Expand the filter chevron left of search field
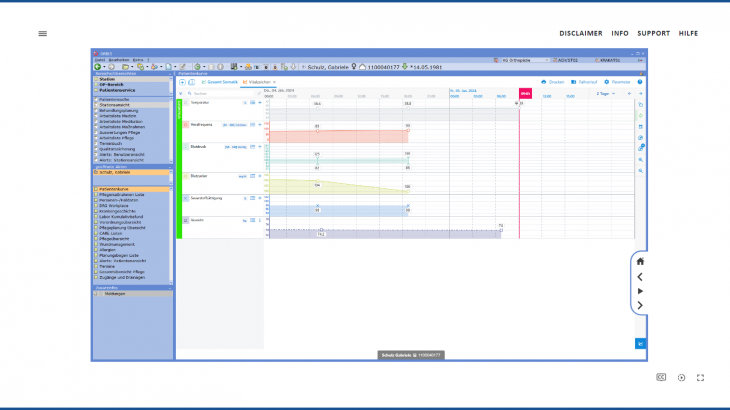Image resolution: width=730 pixels, height=410 pixels. [x=180, y=93]
